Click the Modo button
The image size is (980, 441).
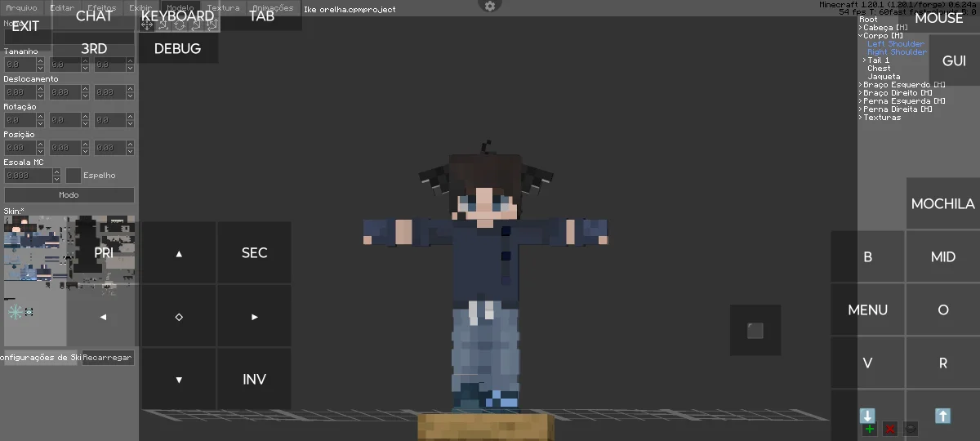point(69,195)
